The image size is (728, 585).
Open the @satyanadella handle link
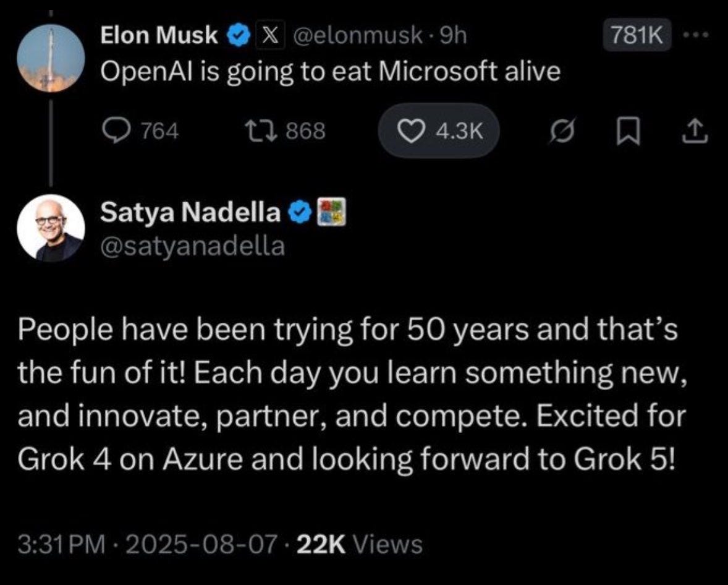pos(193,247)
